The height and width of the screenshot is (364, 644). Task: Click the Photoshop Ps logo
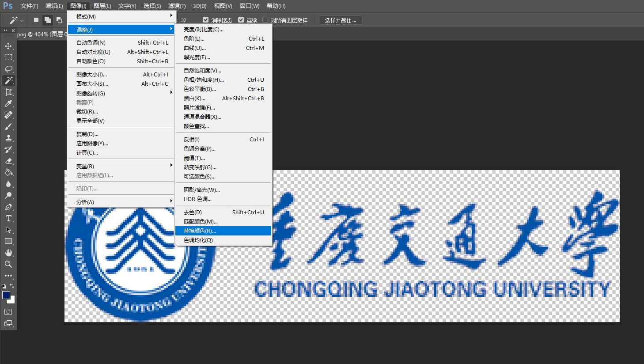(x=8, y=6)
